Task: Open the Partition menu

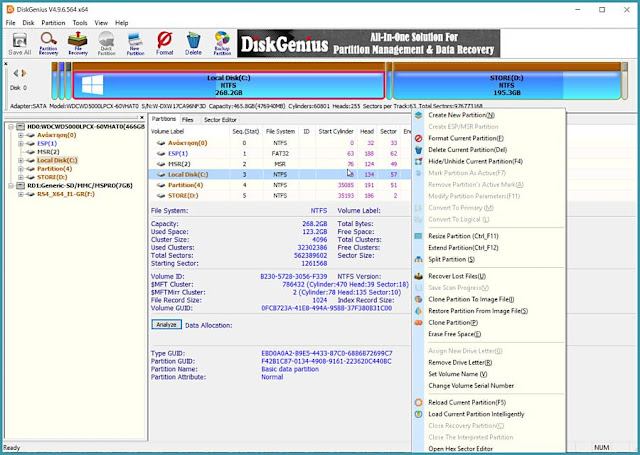Action: [53, 23]
